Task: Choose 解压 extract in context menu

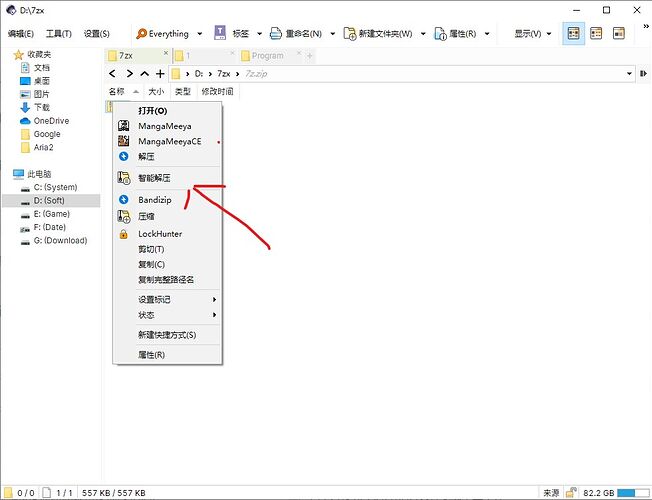Action: 167,157
